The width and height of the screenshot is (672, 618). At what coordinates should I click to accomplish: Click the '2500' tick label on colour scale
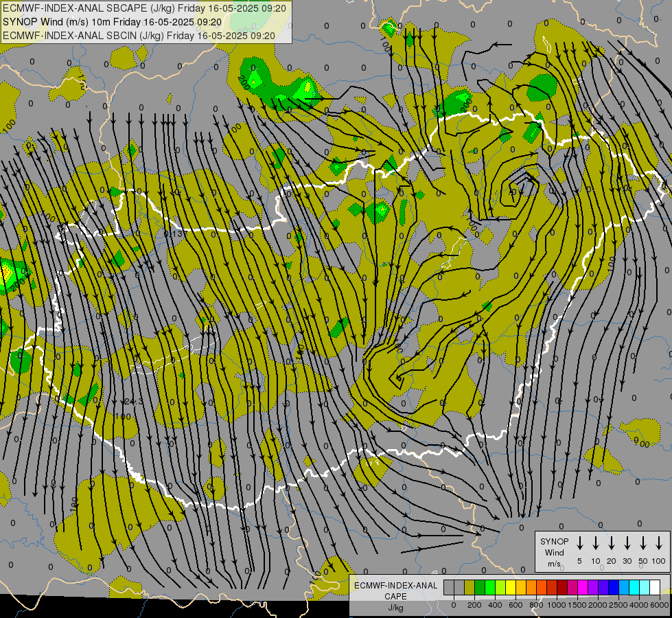click(618, 605)
